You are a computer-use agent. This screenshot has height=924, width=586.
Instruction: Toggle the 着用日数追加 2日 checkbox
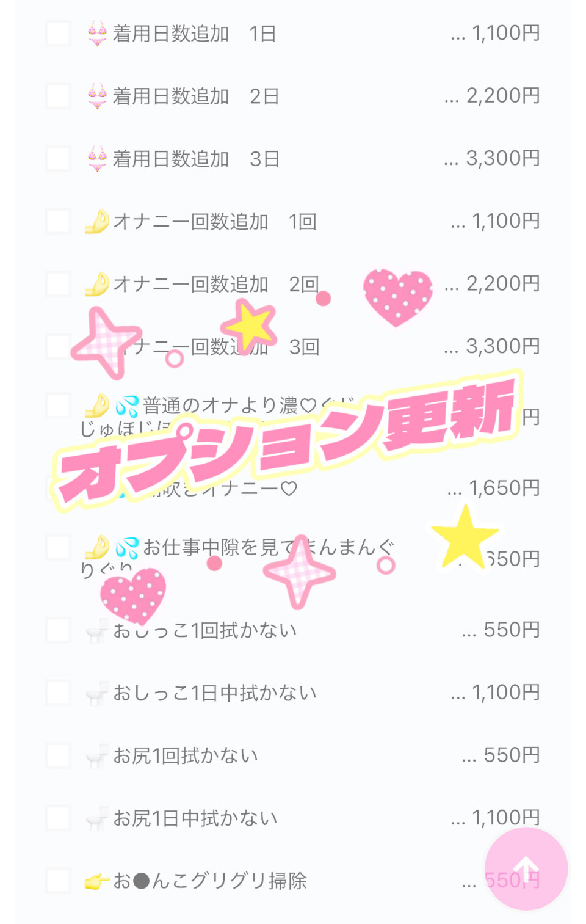click(x=59, y=96)
